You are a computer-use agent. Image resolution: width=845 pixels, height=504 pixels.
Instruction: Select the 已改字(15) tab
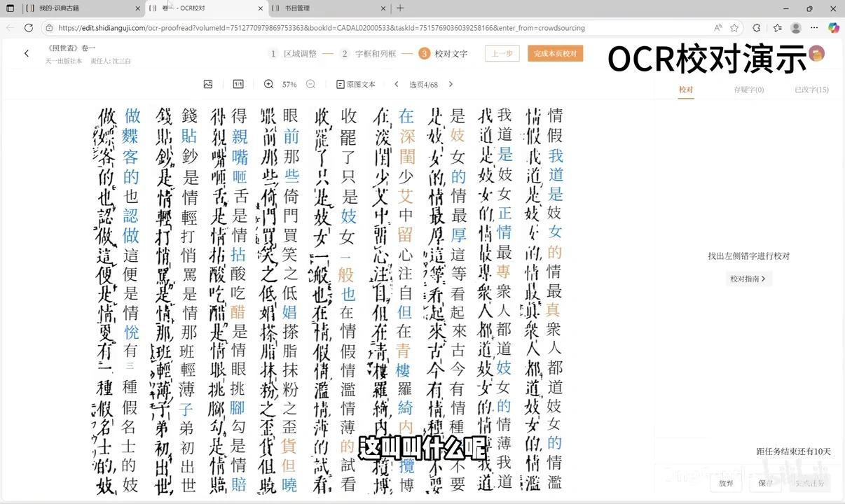811,90
